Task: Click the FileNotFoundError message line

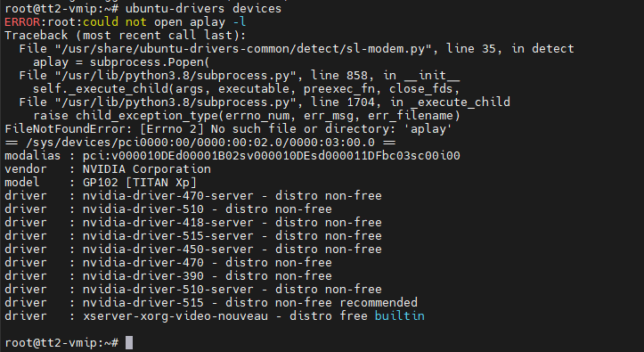Action: (228, 129)
